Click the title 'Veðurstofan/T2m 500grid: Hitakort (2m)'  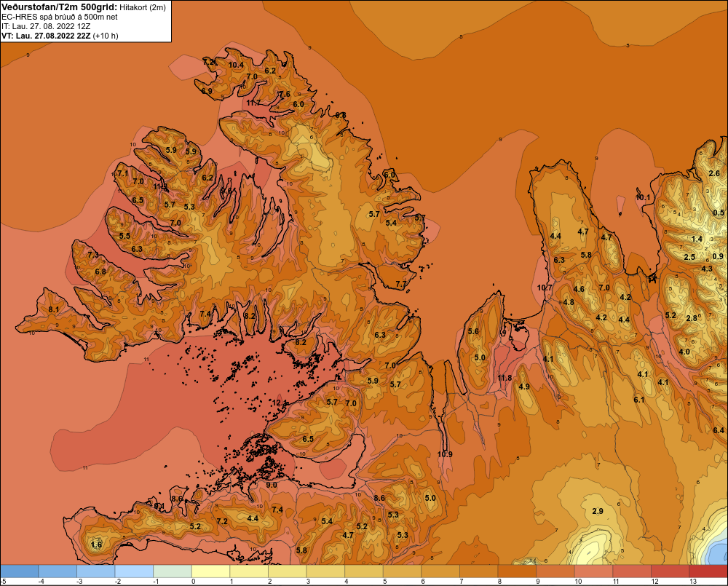point(83,7)
